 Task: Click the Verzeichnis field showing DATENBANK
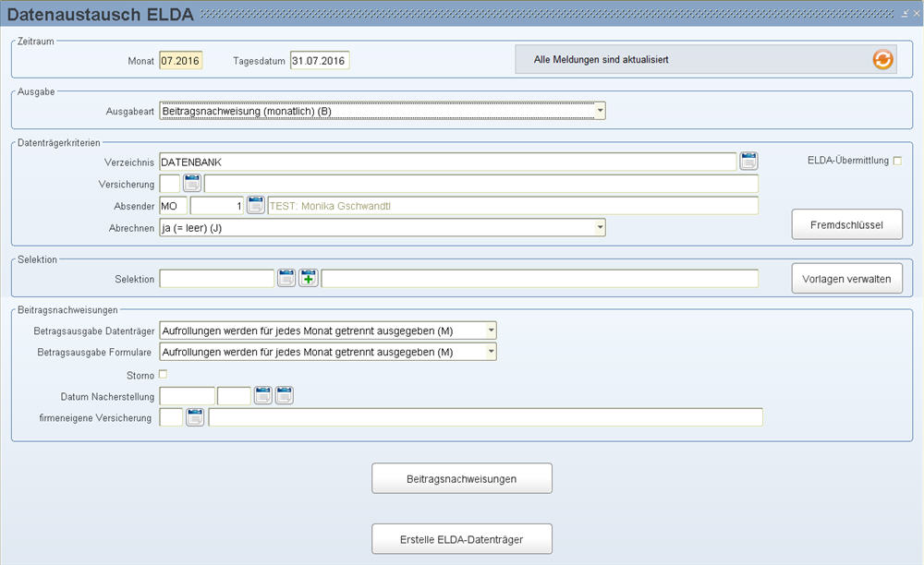[x=447, y=162]
